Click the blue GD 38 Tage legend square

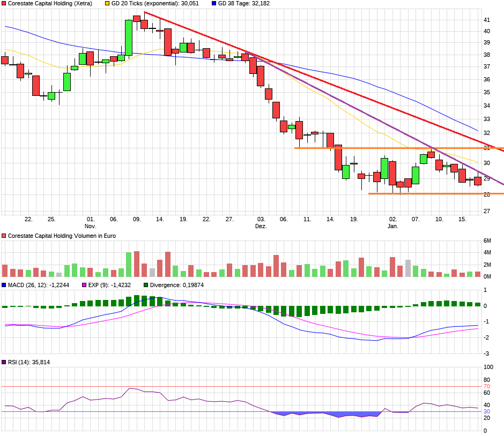215,4
